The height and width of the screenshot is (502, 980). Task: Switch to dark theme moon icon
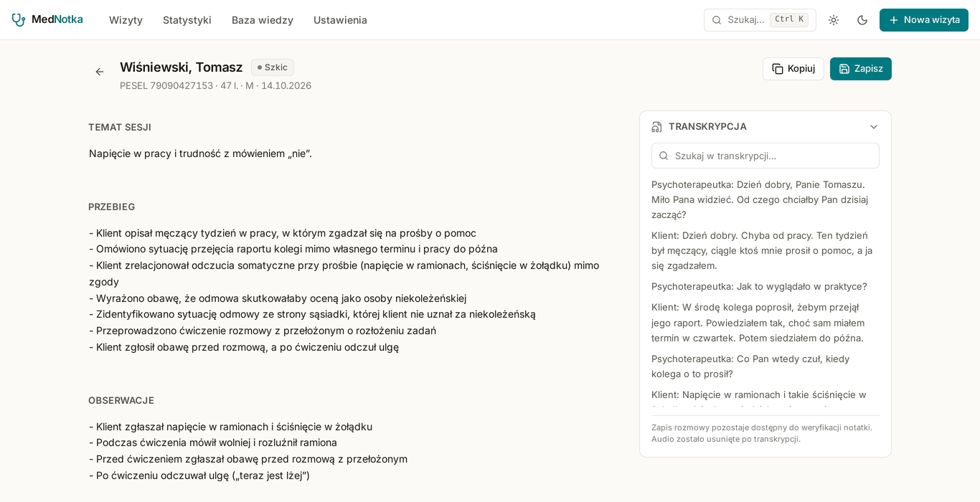tap(862, 20)
